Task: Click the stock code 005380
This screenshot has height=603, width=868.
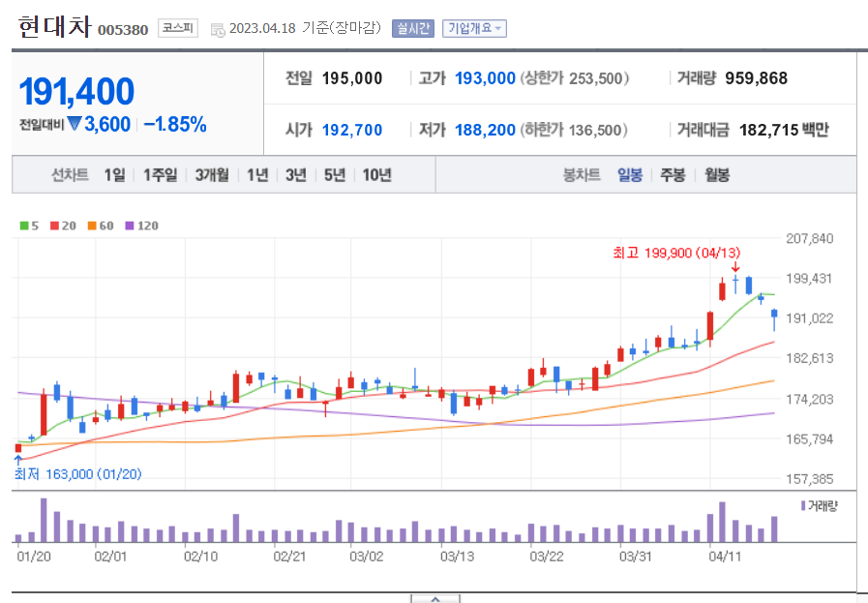Action: [123, 30]
